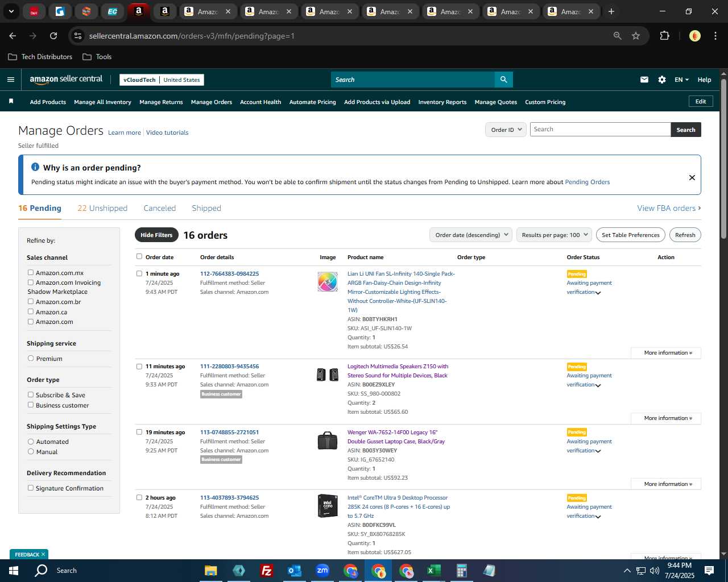Bookmark this page with the star icon
This screenshot has height=582, width=728.
[x=636, y=36]
